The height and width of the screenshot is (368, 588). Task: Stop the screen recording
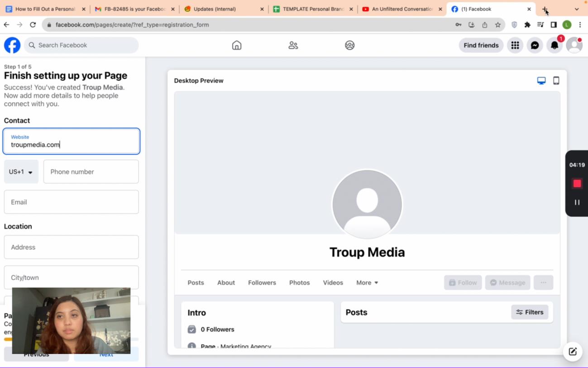click(x=577, y=183)
